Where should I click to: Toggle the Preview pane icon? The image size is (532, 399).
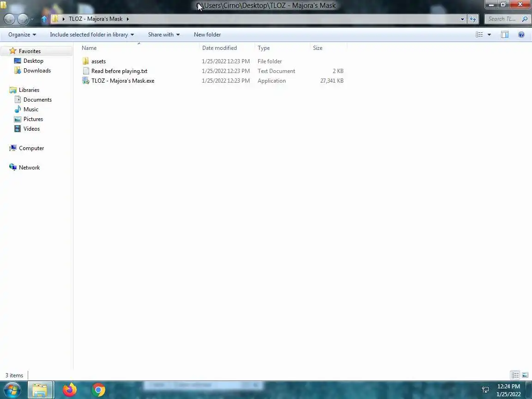504,35
